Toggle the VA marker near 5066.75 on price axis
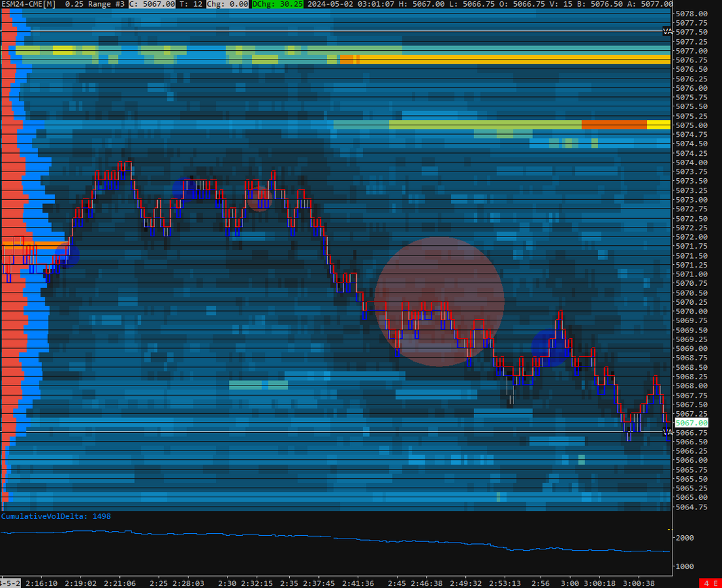722x588 pixels. click(667, 432)
